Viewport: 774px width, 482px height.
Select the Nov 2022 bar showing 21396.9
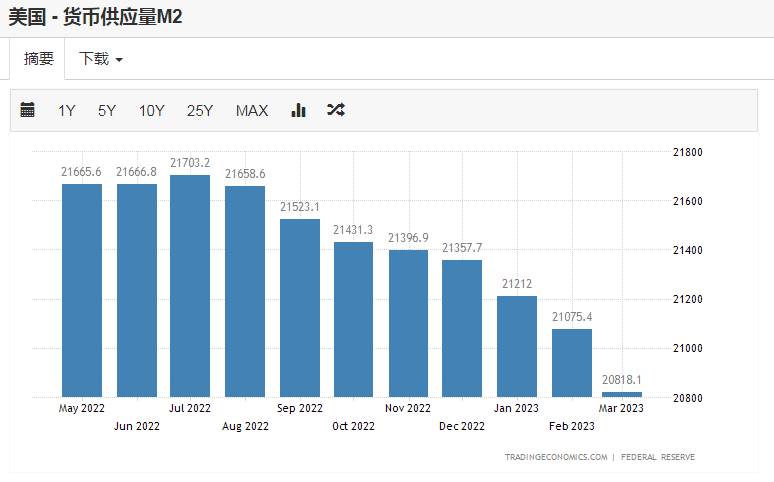408,323
